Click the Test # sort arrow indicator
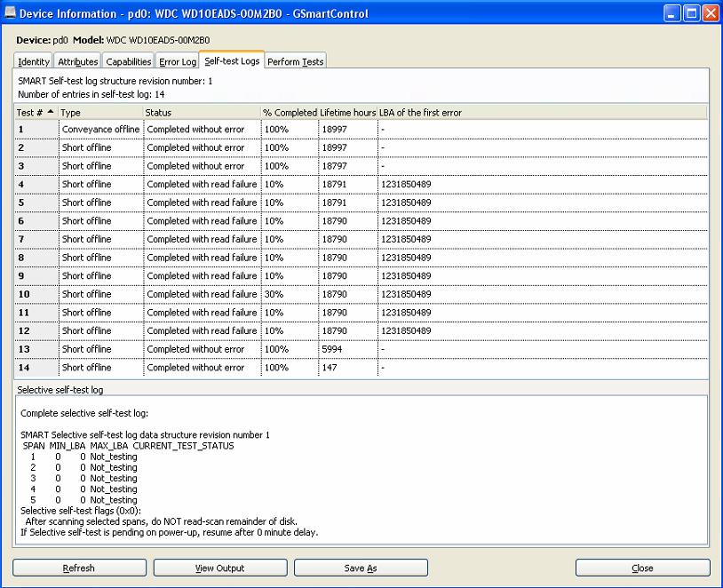 [x=51, y=112]
